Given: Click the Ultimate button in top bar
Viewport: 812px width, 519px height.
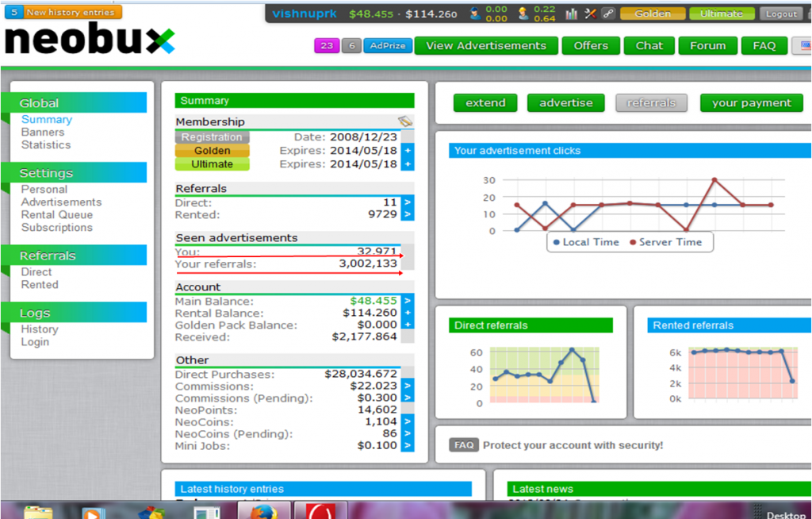Looking at the screenshot, I should pos(722,13).
